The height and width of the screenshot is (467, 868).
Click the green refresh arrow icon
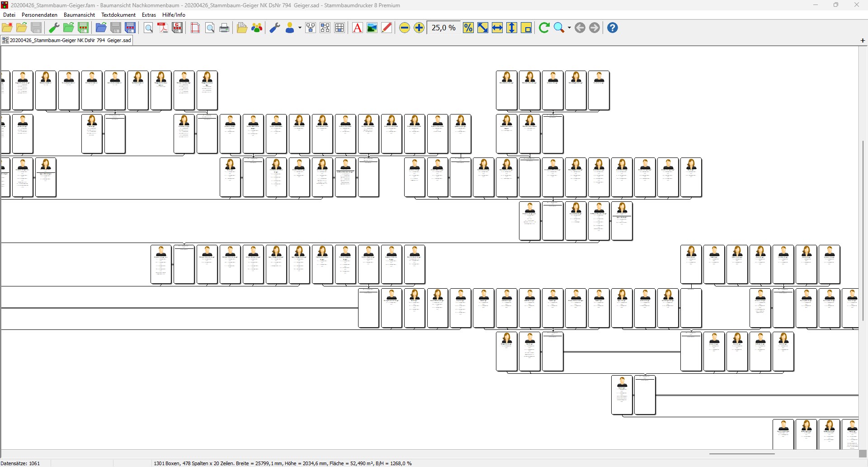(x=544, y=28)
